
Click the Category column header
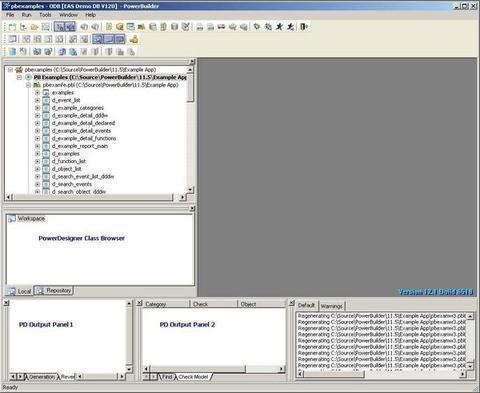(166, 304)
